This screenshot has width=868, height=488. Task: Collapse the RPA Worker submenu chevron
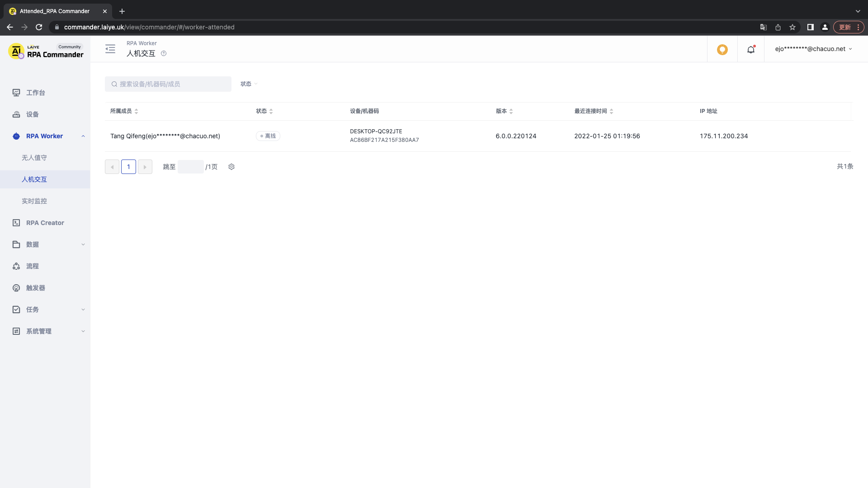[x=83, y=136]
